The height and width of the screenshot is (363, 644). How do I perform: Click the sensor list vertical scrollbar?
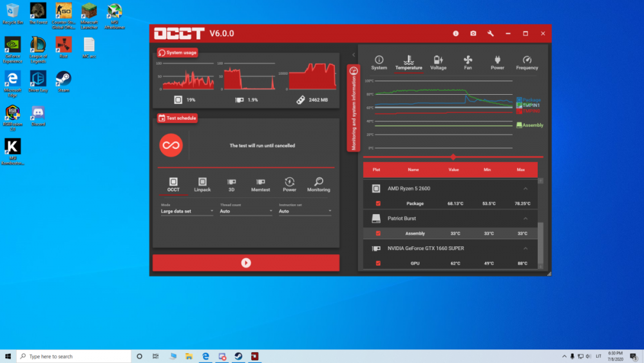click(540, 242)
